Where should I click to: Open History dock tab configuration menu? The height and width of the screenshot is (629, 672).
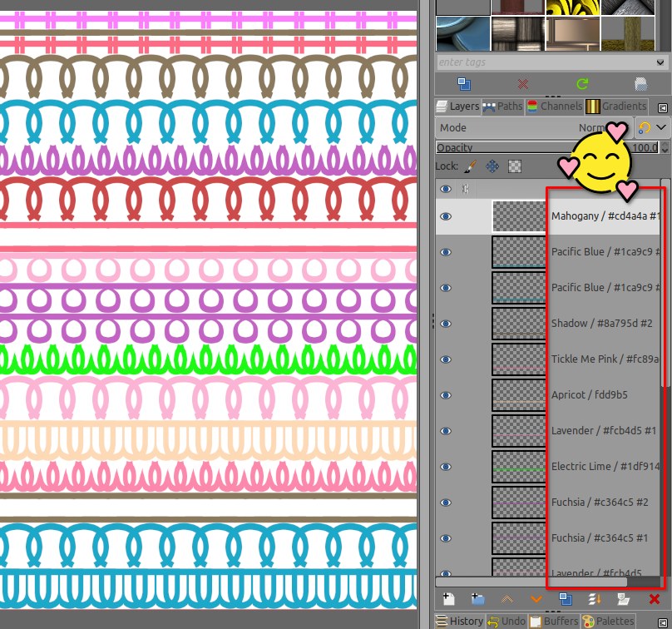(x=663, y=622)
